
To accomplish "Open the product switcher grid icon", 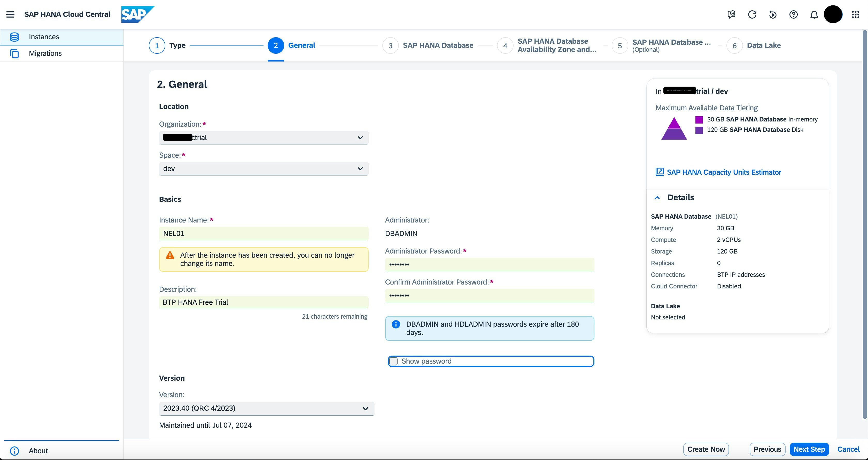I will coord(855,14).
